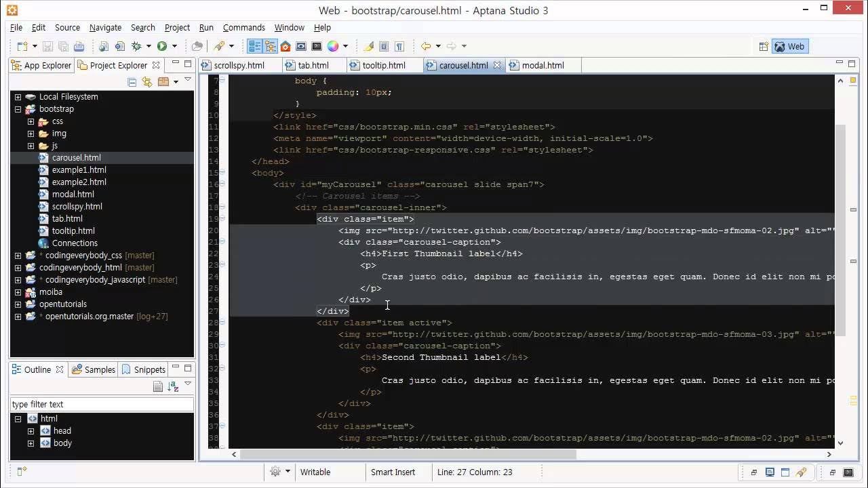
Task: Fold code block at line 19
Action: click(x=222, y=219)
